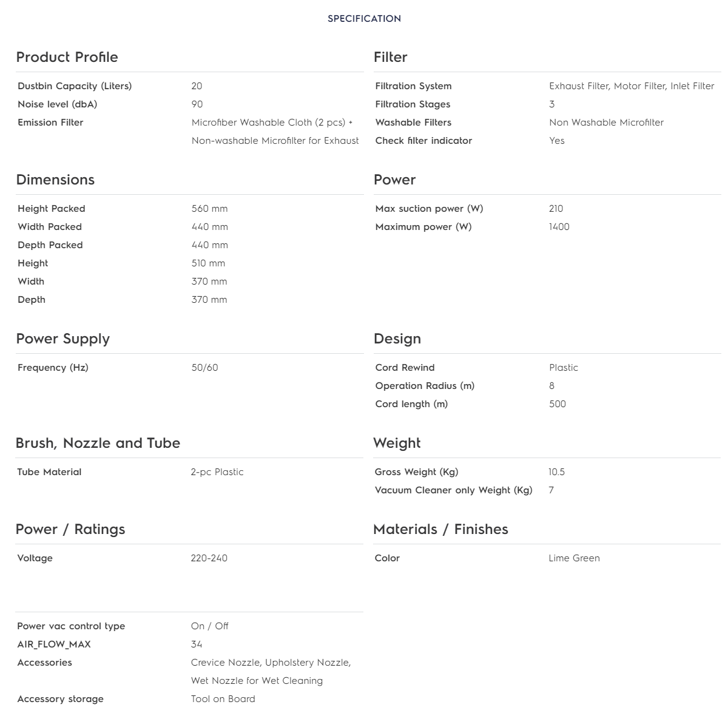Click the Product Profile section heading
The image size is (728, 713).
[x=67, y=57]
